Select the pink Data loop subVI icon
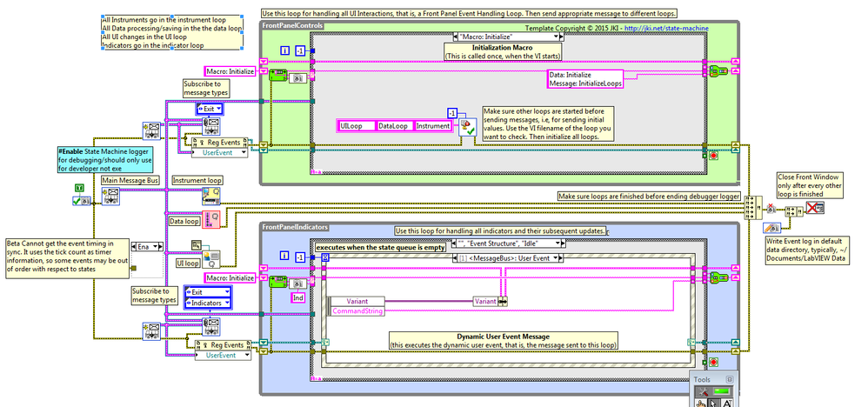The width and height of the screenshot is (868, 407). 211,220
